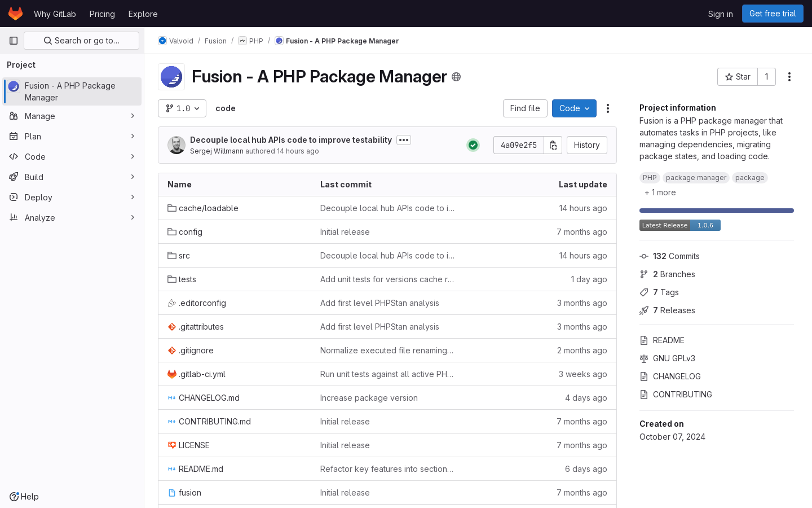Screen dimensions: 812x508
Task: Click the cache/loadable folder icon
Action: coord(172,208)
